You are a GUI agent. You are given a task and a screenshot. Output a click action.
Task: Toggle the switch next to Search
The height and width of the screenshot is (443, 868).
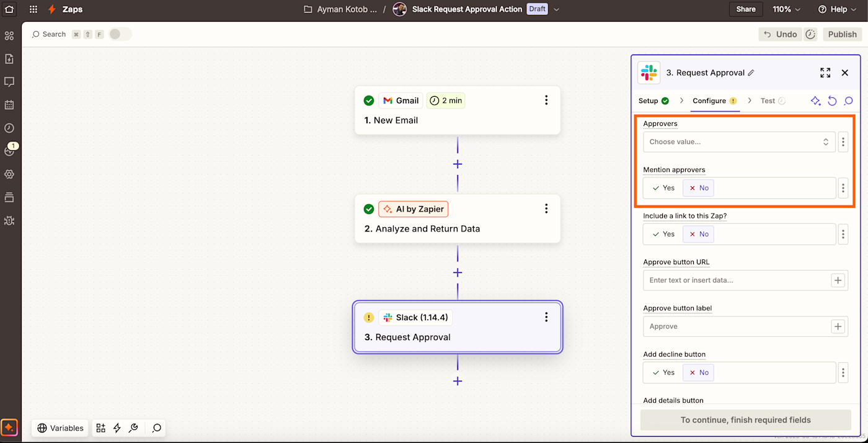click(120, 34)
